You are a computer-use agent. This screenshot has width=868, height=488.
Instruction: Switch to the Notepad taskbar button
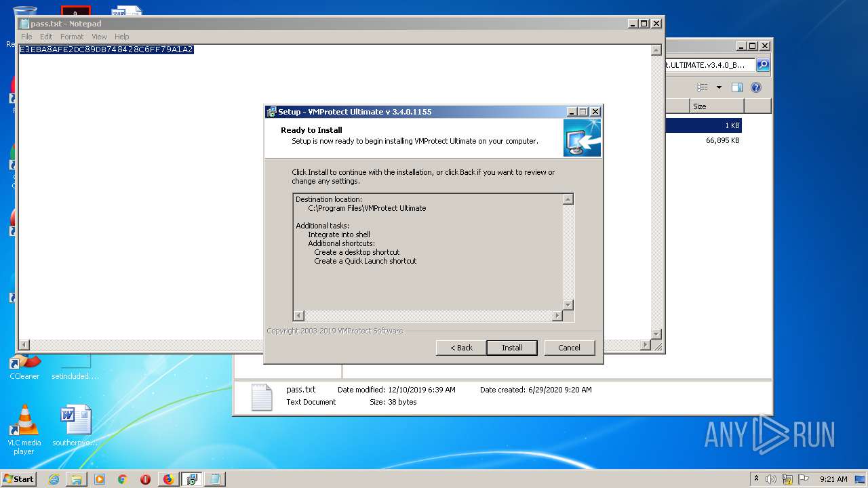coord(215,479)
